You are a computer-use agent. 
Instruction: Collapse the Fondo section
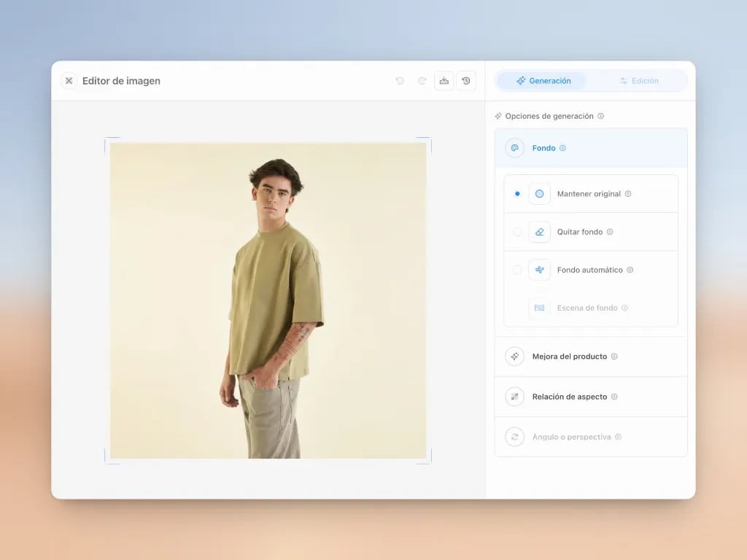tap(591, 148)
